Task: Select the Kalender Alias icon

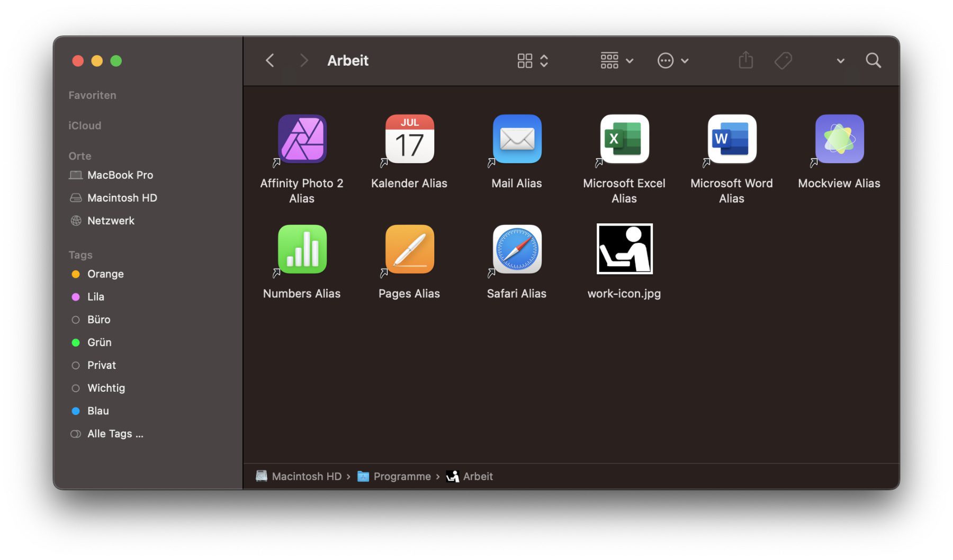Action: point(409,139)
